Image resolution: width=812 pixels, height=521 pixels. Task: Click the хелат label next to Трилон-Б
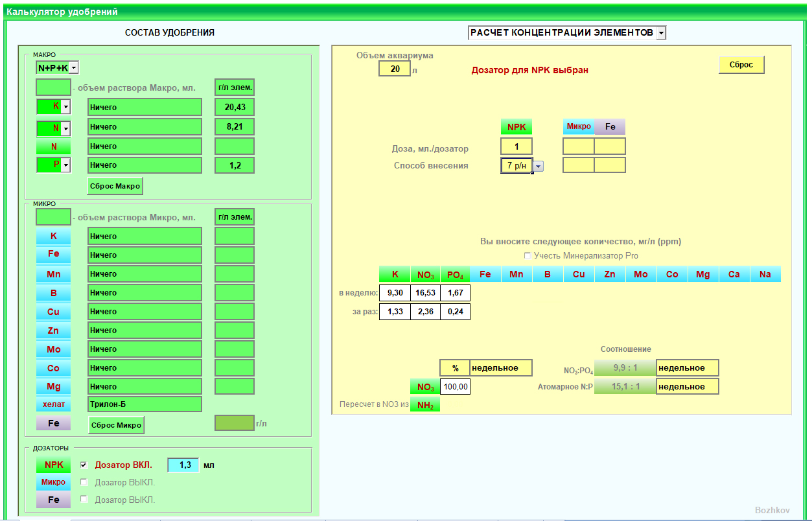pos(53,405)
